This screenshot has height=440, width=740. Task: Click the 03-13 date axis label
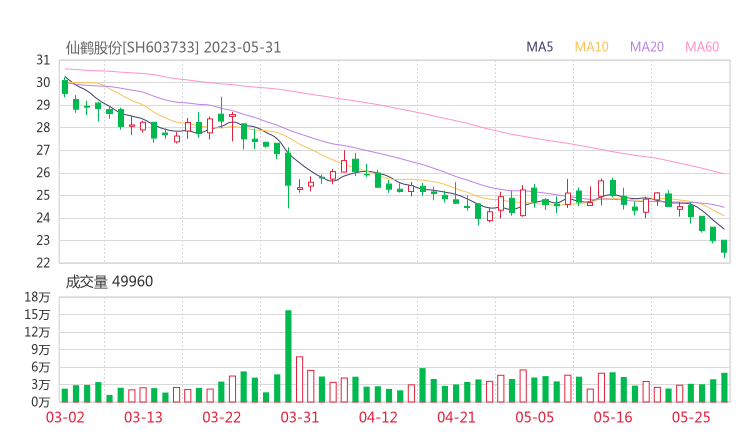pos(143,417)
